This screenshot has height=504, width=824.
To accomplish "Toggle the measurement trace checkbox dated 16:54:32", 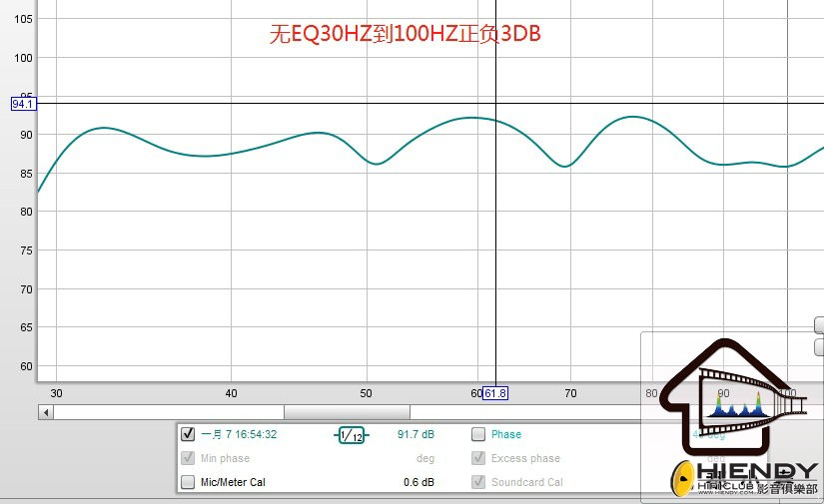I will 188,434.
